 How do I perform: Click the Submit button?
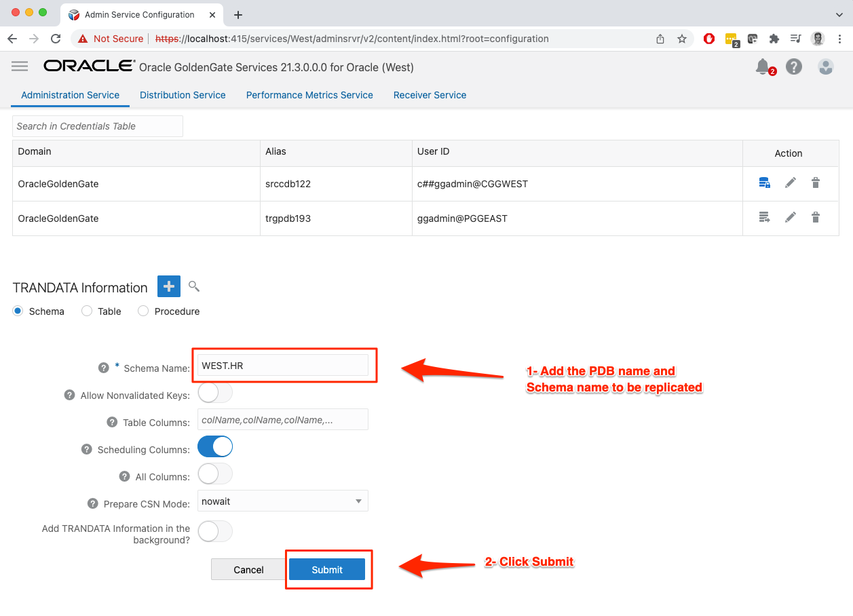pyautogui.click(x=327, y=570)
